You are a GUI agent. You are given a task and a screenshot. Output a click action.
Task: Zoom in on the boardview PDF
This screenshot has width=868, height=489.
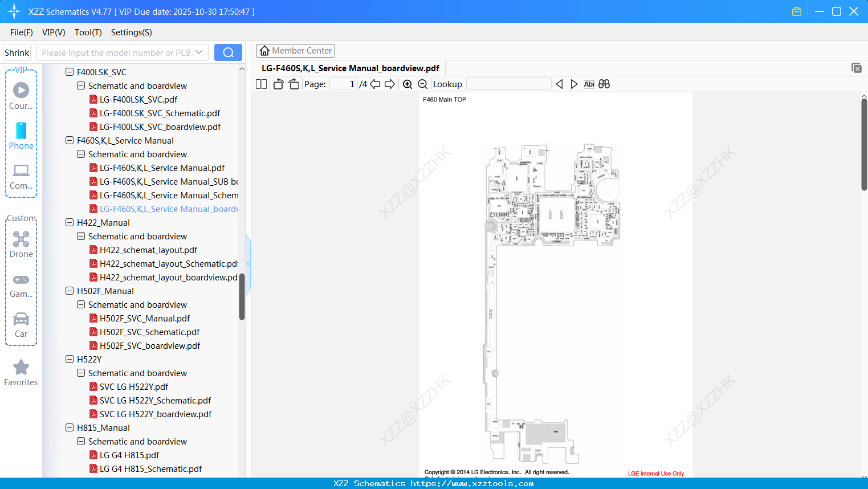point(407,84)
